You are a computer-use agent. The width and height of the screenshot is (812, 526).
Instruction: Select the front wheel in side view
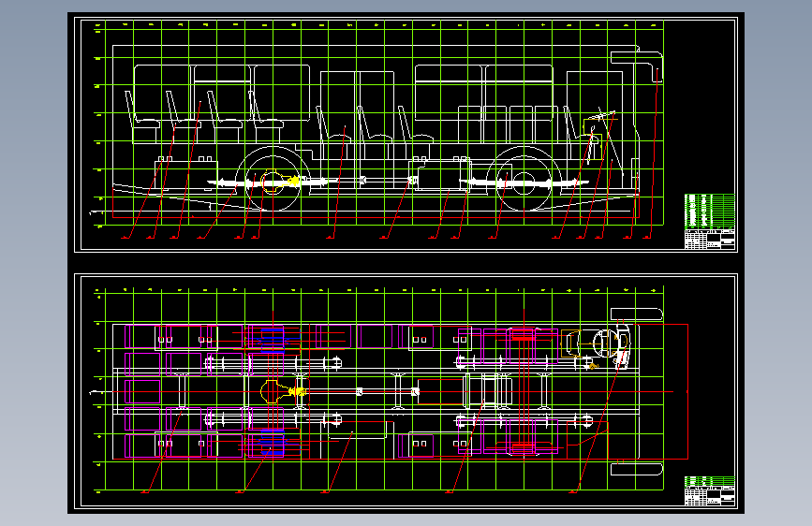tap(524, 183)
